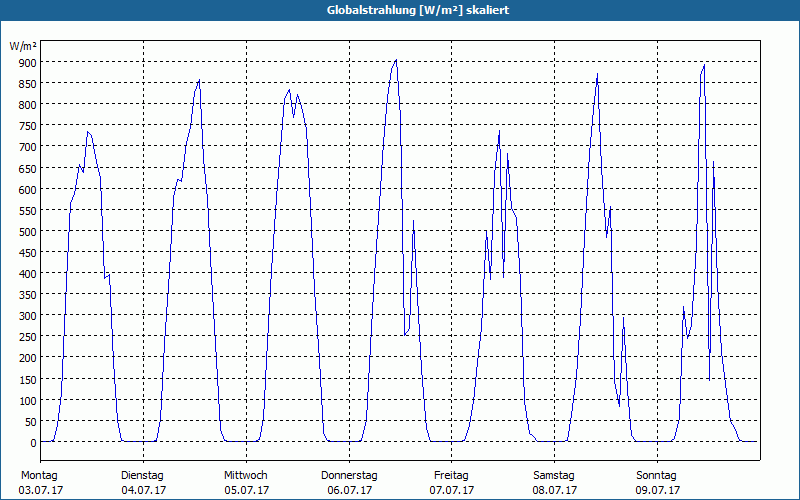Click the date '06.07.17'
This screenshot has height=500, width=800.
pyautogui.click(x=349, y=490)
